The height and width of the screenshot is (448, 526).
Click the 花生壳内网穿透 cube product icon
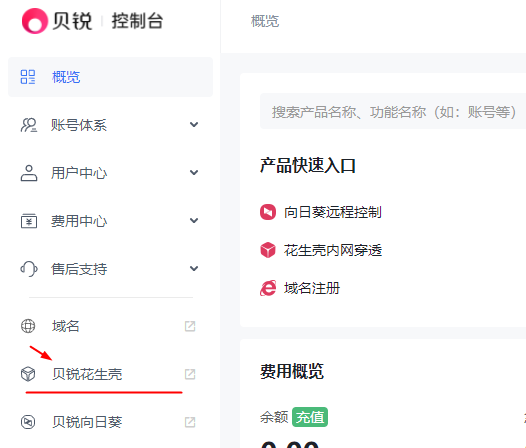pyautogui.click(x=268, y=250)
